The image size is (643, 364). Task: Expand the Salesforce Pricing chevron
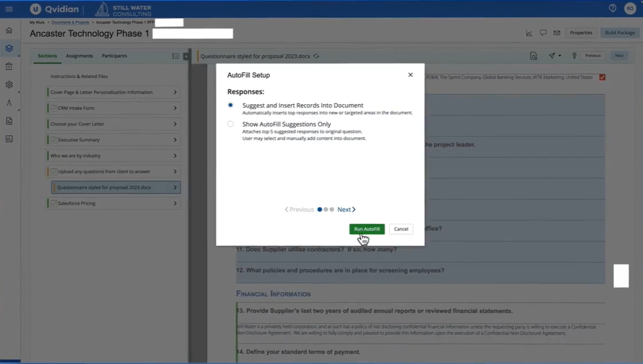[175, 203]
